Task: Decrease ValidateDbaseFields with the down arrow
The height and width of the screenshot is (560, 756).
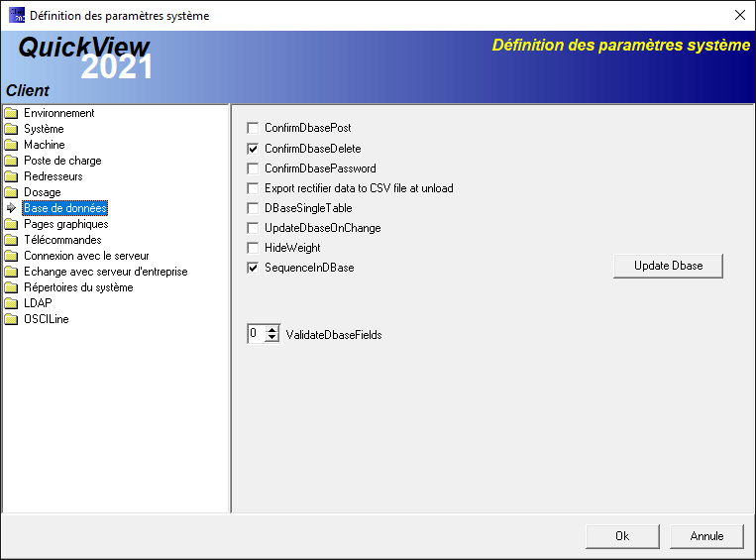Action: (272, 338)
